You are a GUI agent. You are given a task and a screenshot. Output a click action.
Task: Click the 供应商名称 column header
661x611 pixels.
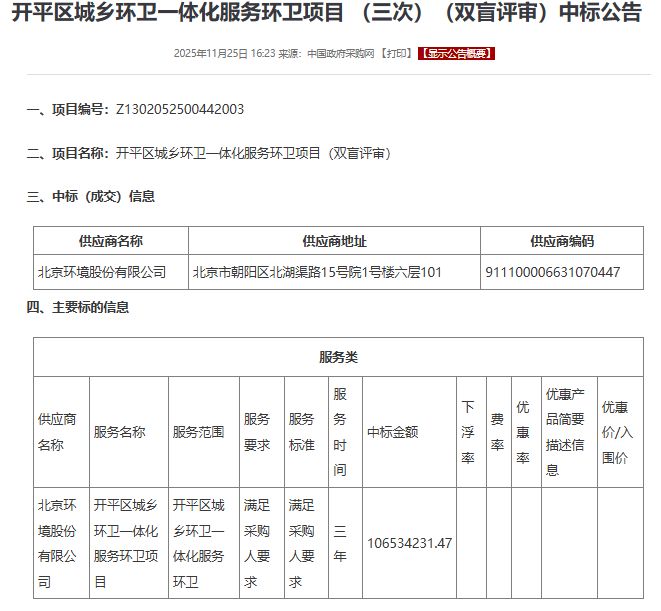pos(111,241)
